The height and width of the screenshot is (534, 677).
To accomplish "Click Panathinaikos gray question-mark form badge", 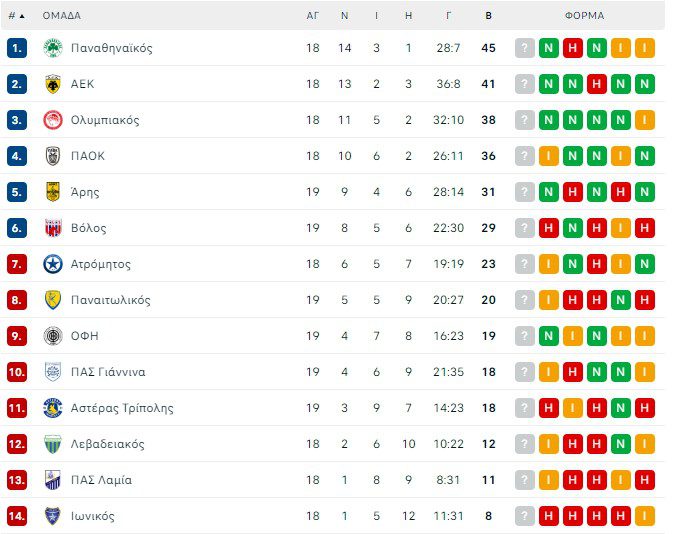I will click(x=525, y=48).
